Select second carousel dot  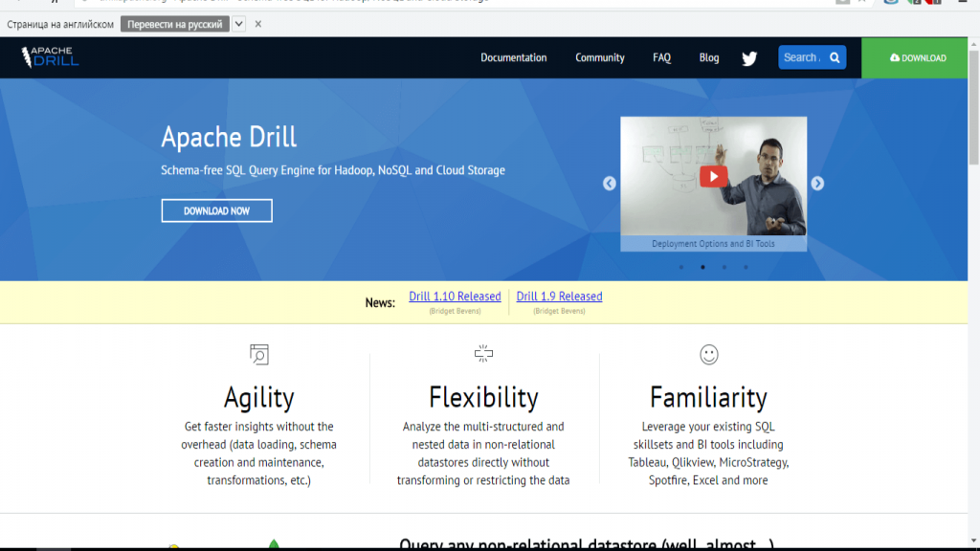click(702, 268)
